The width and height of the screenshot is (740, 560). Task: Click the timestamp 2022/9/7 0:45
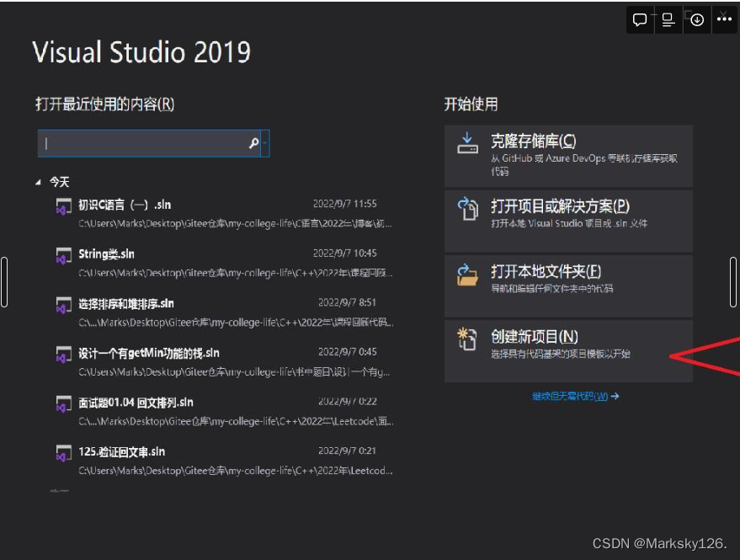click(x=348, y=352)
